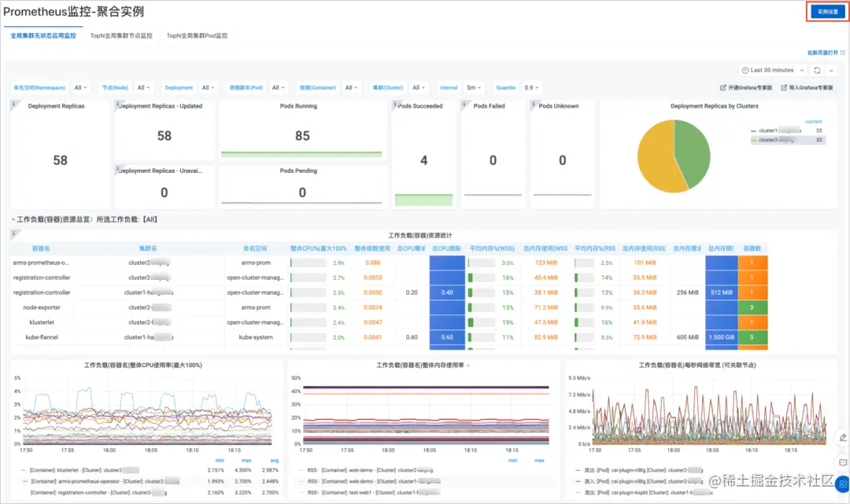Open the 集群(Cluster) All dropdown
850x504 pixels.
coord(419,88)
